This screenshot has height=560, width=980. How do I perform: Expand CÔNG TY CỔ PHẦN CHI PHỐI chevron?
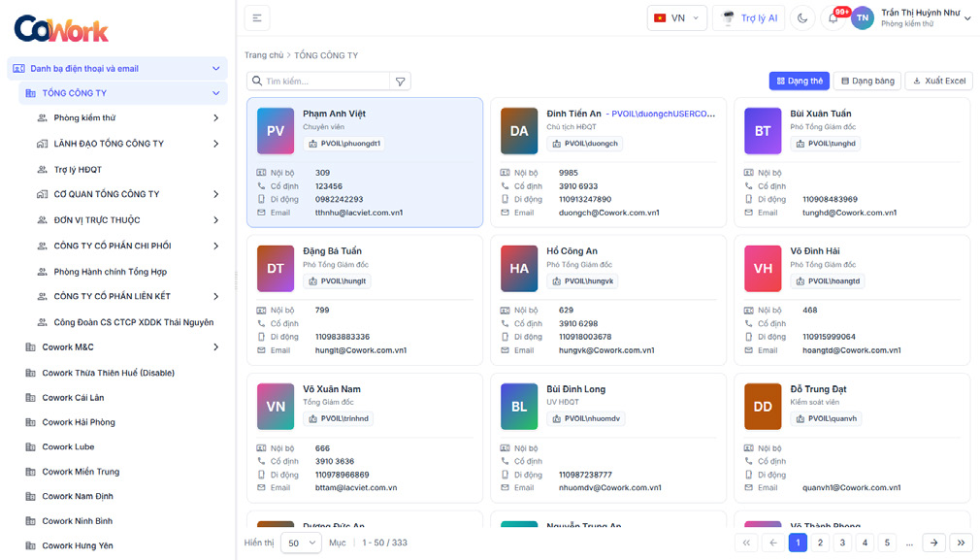[215, 246]
